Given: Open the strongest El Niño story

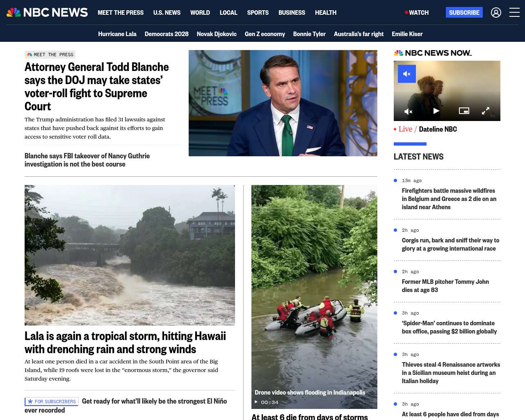Looking at the screenshot, I should click(x=126, y=406).
